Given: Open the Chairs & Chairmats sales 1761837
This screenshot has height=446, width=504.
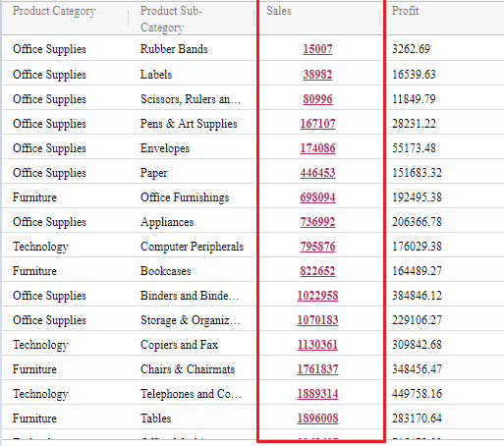Looking at the screenshot, I should click(317, 369).
